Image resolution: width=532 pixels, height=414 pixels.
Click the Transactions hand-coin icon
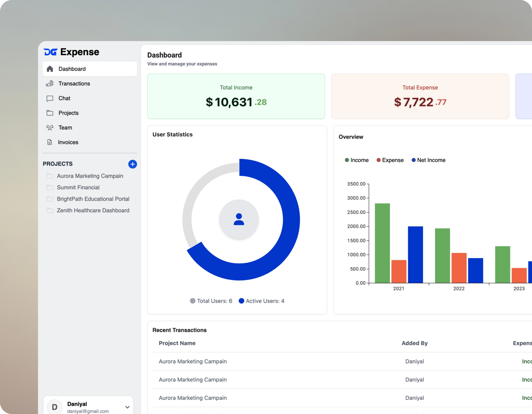pos(50,84)
